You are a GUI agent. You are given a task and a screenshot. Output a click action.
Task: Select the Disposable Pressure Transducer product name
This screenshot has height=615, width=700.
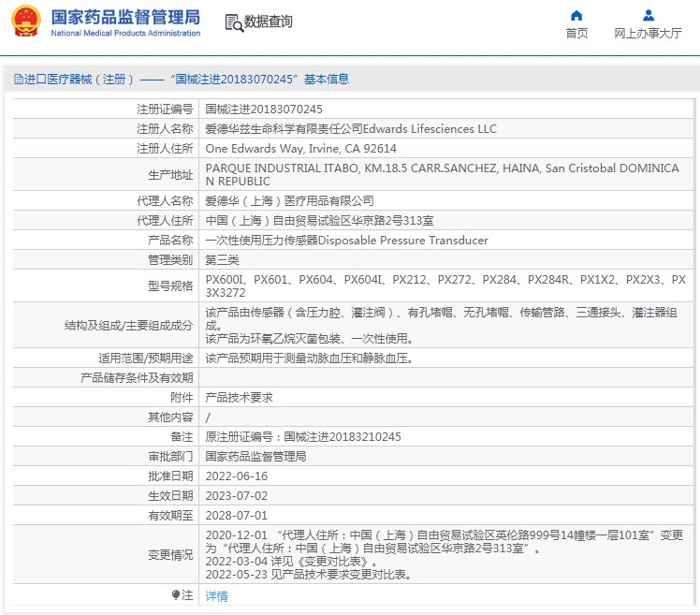coord(346,241)
